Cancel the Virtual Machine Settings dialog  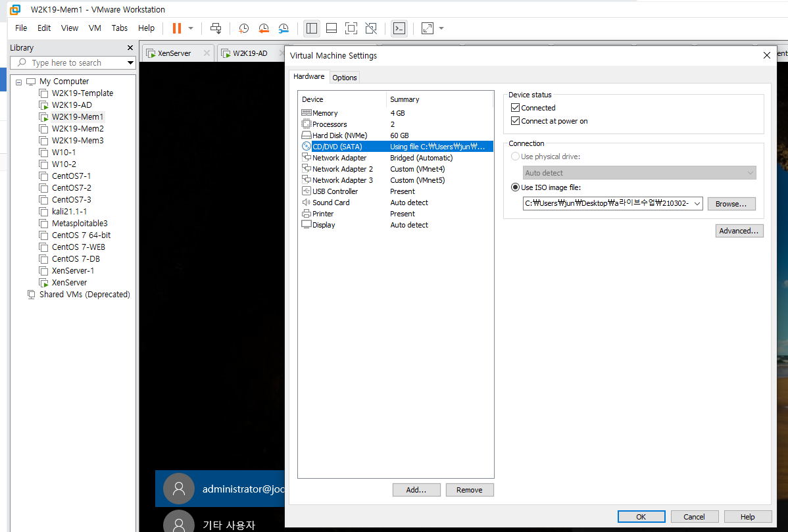694,516
